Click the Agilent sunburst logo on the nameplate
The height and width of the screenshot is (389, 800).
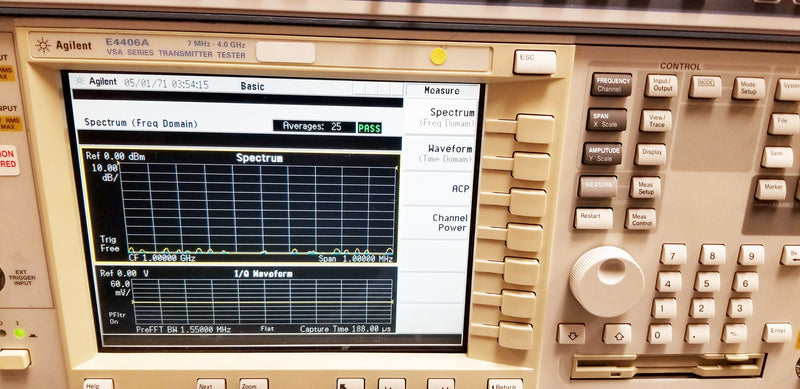(43, 45)
